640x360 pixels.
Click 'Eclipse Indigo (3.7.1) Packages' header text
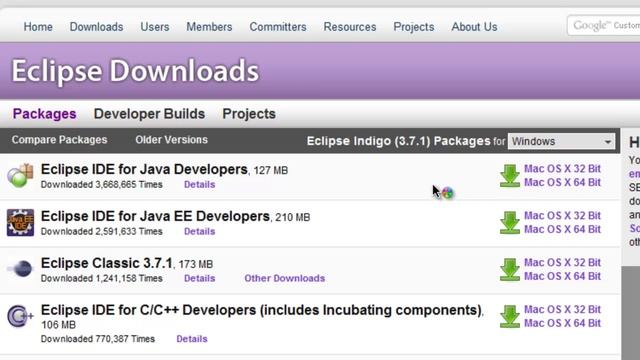[398, 141]
